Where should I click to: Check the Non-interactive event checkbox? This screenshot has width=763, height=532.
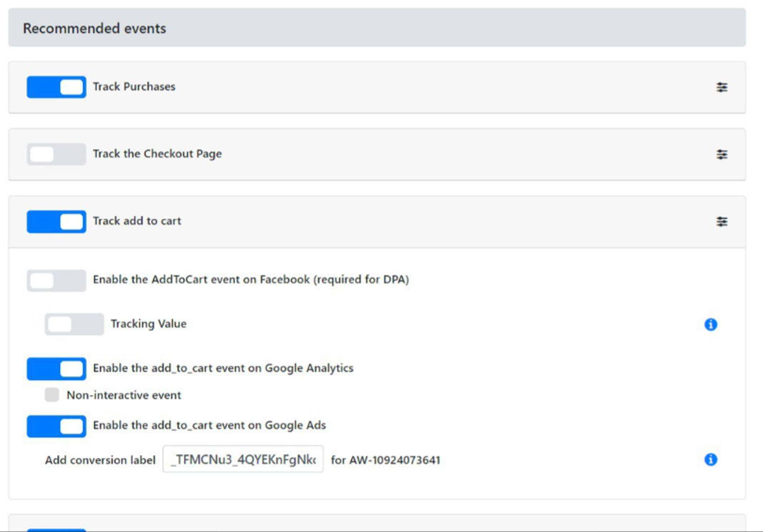52,395
